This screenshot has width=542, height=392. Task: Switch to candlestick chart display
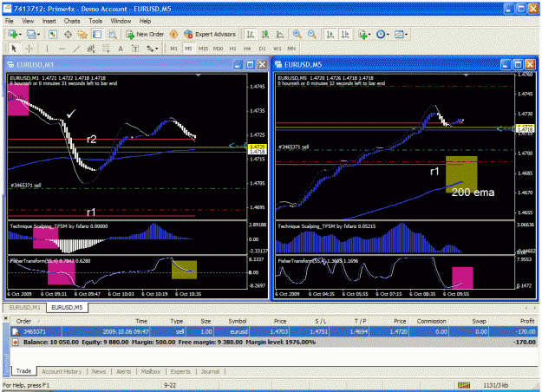(265, 34)
